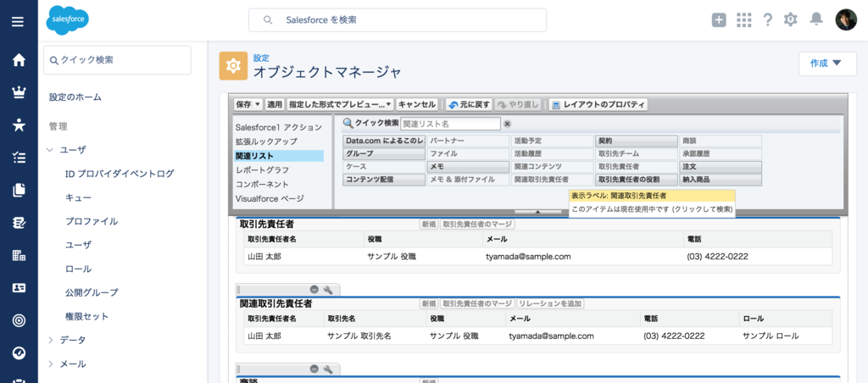Screen dimensions: 868x383
Task: Open the stacked files icon in sidebar
Action: [19, 191]
